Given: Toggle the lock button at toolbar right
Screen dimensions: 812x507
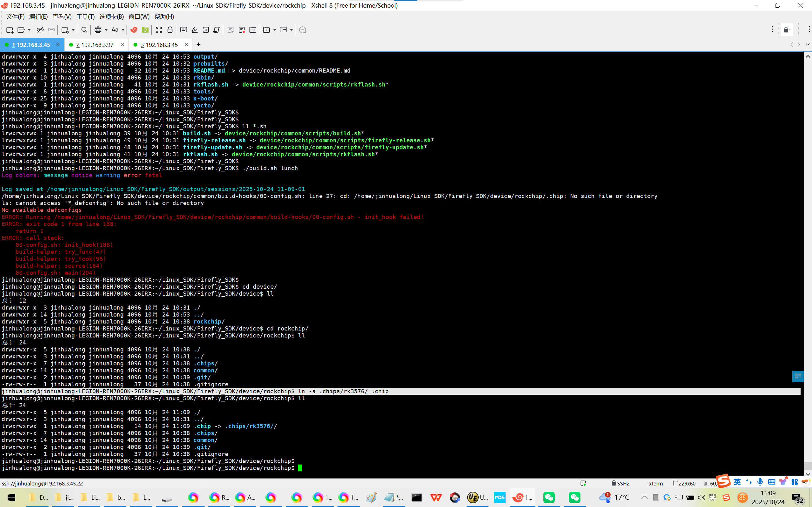Looking at the screenshot, I should (786, 30).
